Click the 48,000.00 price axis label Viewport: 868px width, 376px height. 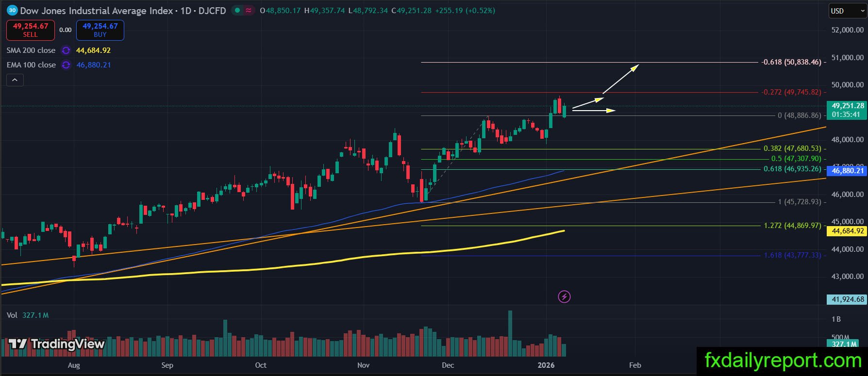(848, 140)
